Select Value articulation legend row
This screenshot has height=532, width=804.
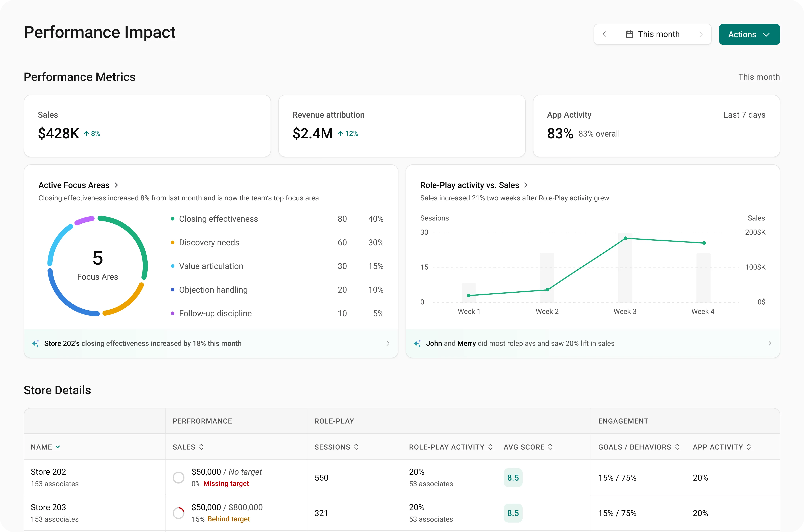tap(277, 266)
